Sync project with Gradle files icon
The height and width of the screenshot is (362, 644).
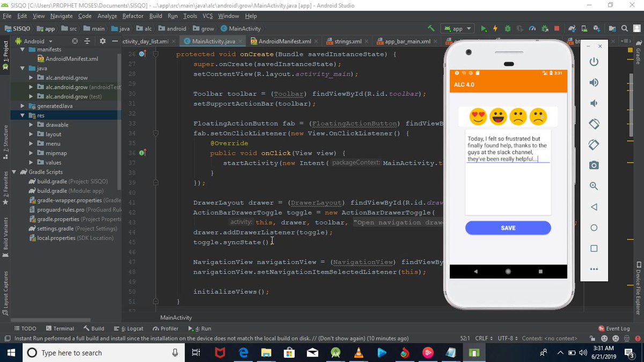tap(572, 28)
